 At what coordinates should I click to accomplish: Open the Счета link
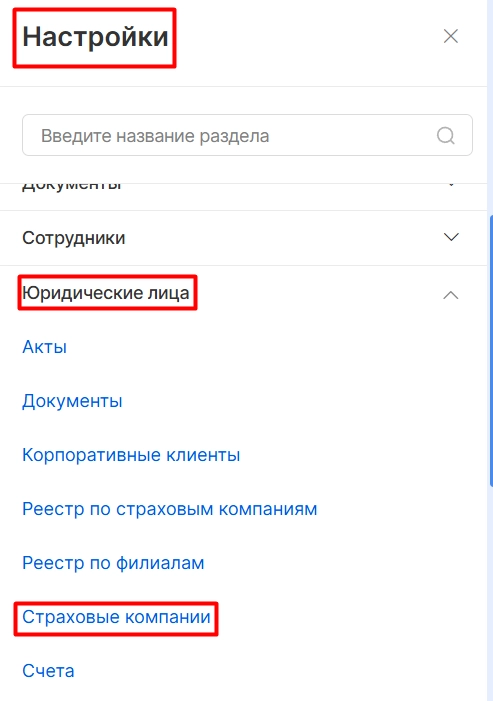click(x=48, y=671)
